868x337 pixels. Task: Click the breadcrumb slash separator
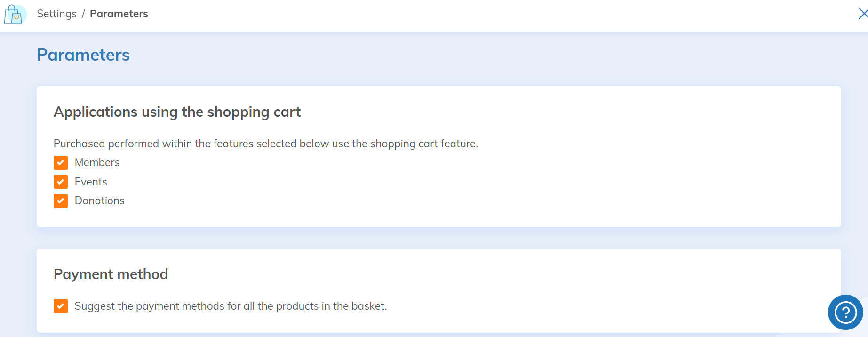(x=83, y=14)
